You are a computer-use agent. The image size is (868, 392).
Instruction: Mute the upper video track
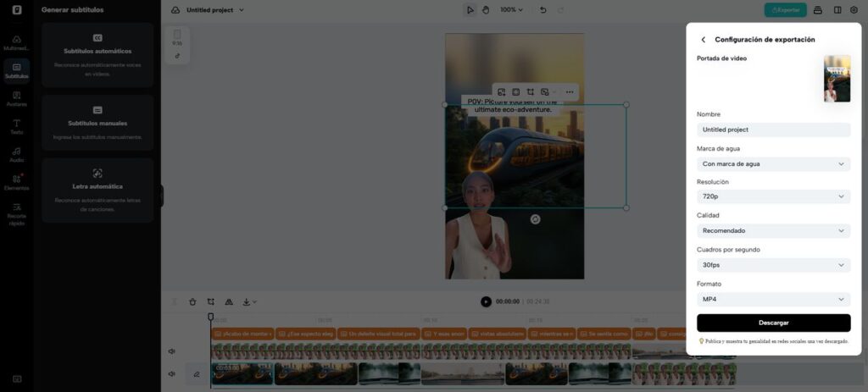point(172,351)
